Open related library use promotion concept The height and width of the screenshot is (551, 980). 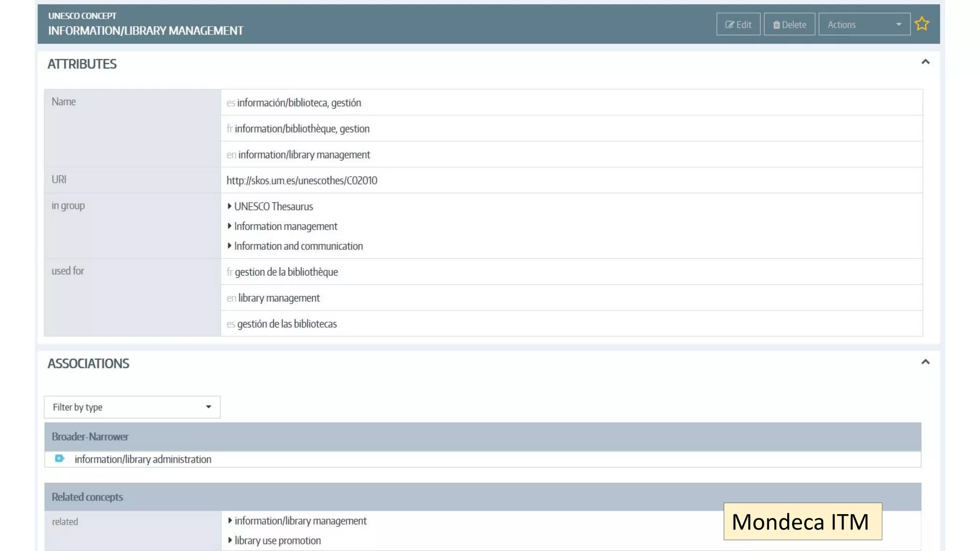tap(278, 540)
